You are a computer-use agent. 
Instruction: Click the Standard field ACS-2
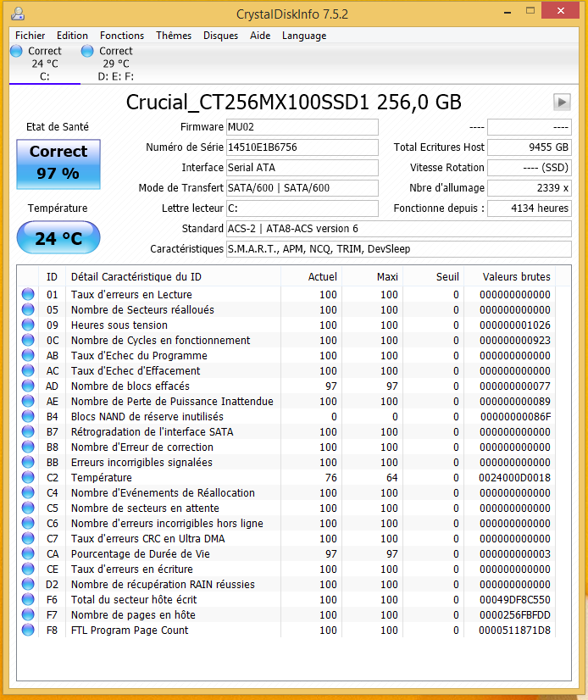coord(399,229)
